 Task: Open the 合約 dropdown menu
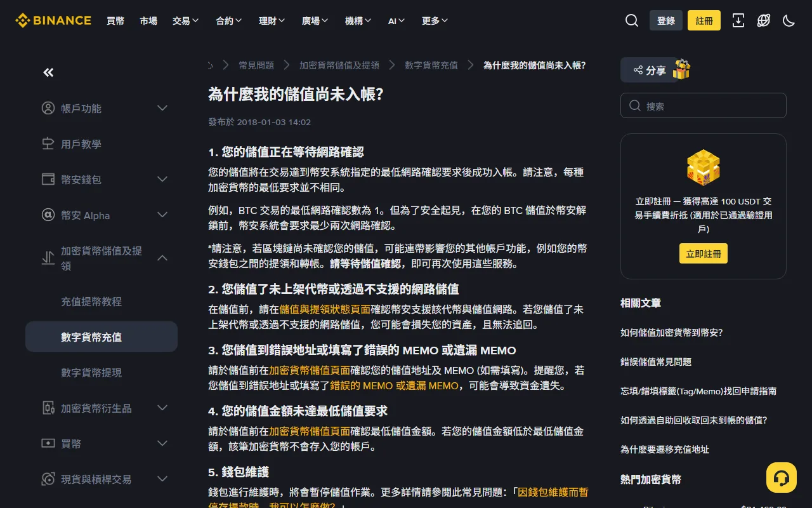coord(228,20)
